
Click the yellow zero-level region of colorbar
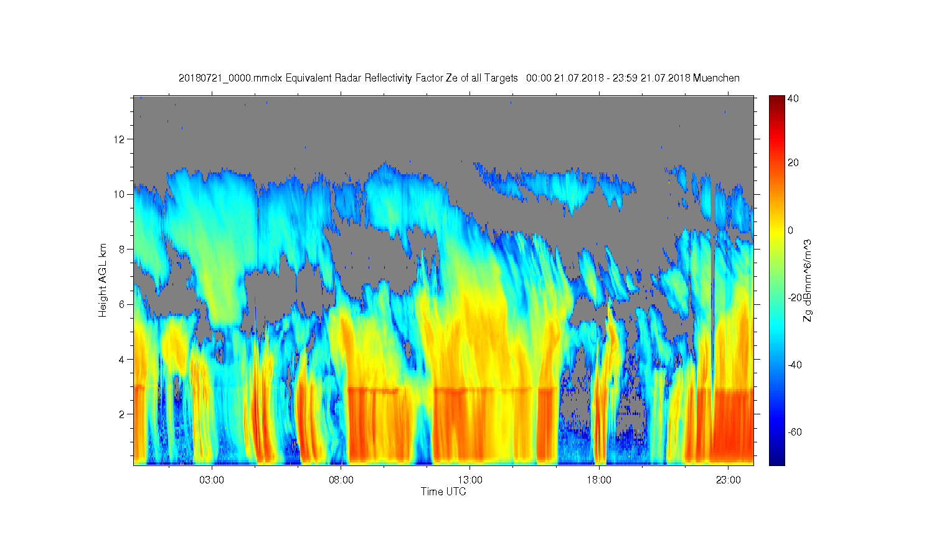click(777, 230)
